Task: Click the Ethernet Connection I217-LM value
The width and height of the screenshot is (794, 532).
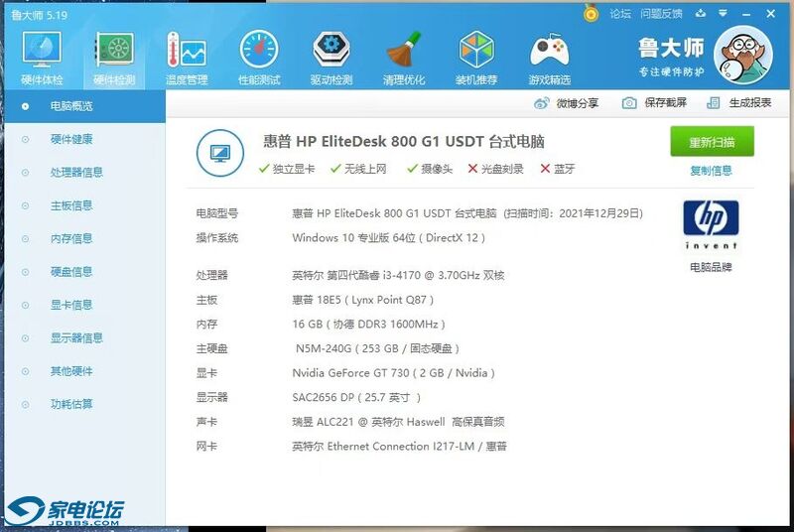Action: pyautogui.click(x=399, y=446)
